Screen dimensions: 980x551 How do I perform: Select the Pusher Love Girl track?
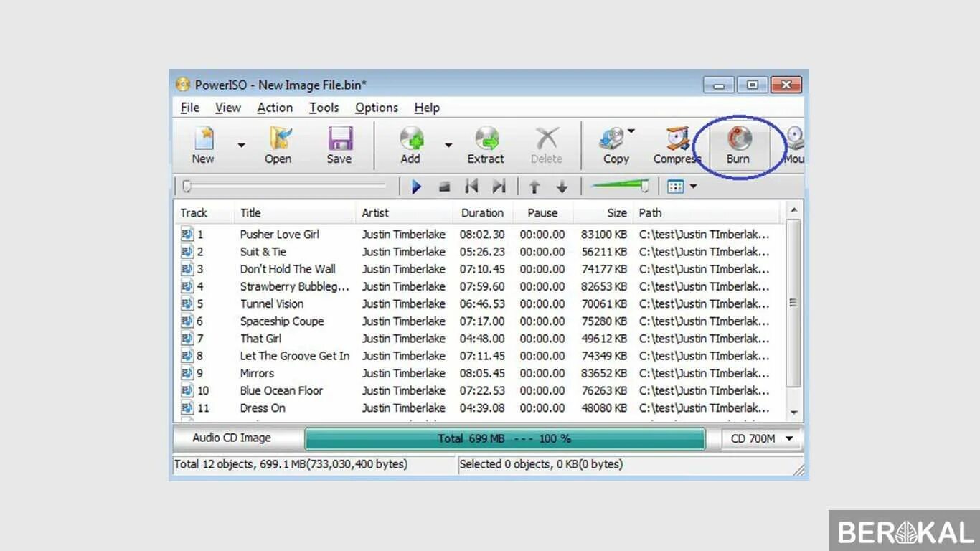tap(280, 235)
